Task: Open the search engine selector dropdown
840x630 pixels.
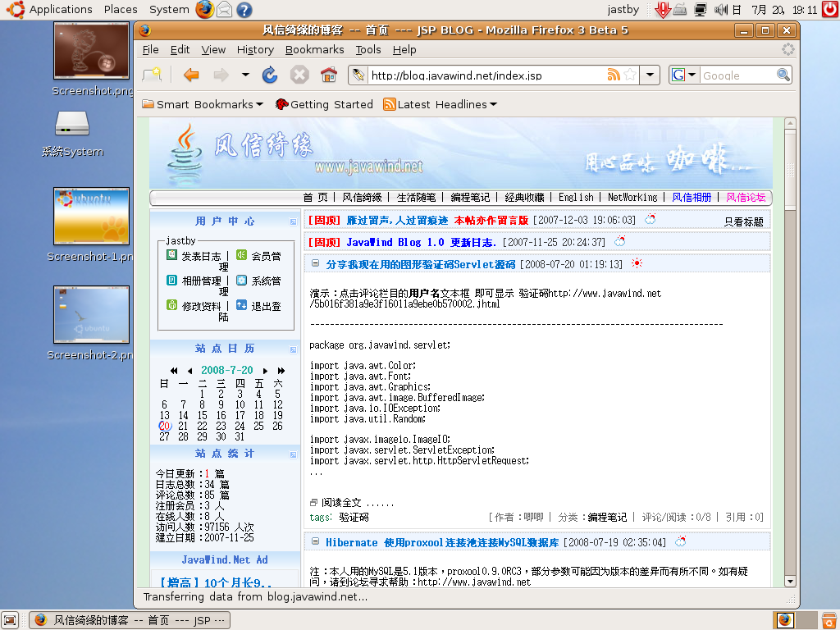Action: (683, 75)
